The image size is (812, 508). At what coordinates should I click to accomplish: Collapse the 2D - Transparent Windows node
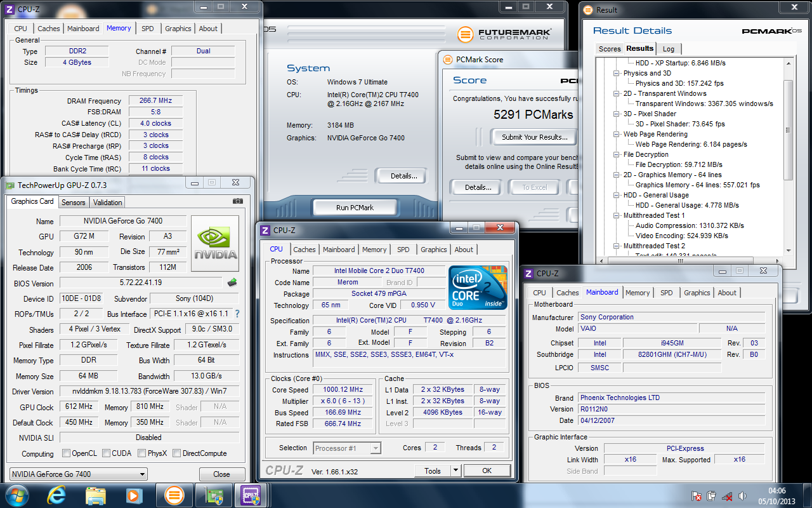click(617, 93)
